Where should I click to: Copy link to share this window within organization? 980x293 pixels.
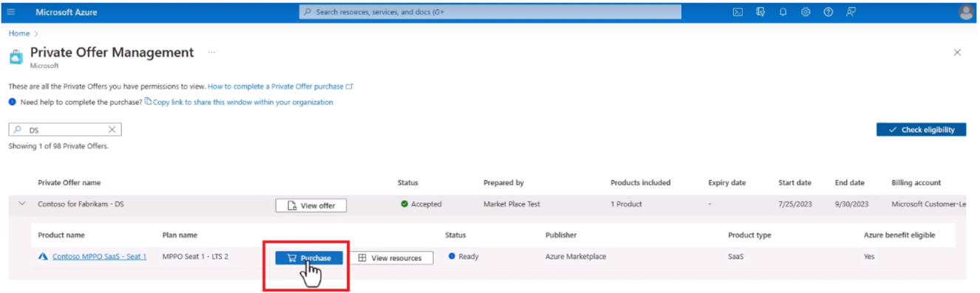[x=242, y=102]
